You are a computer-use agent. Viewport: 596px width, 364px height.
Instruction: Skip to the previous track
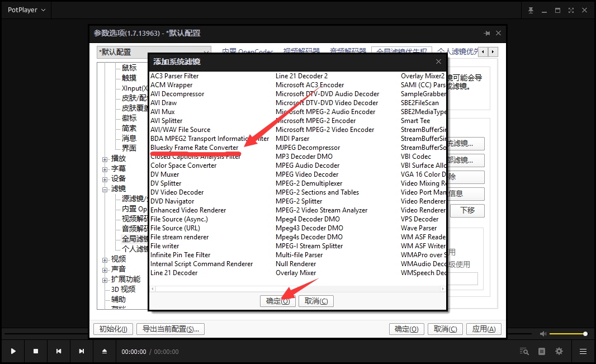click(x=59, y=352)
